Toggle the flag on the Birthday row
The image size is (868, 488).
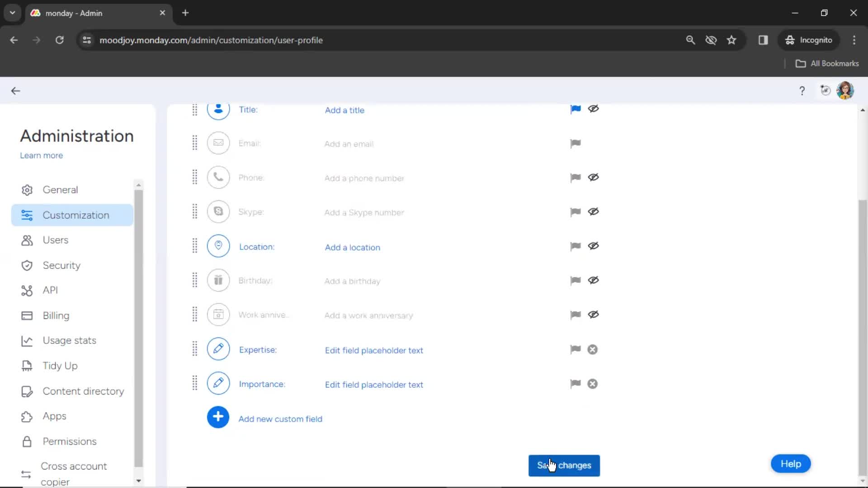pos(576,281)
